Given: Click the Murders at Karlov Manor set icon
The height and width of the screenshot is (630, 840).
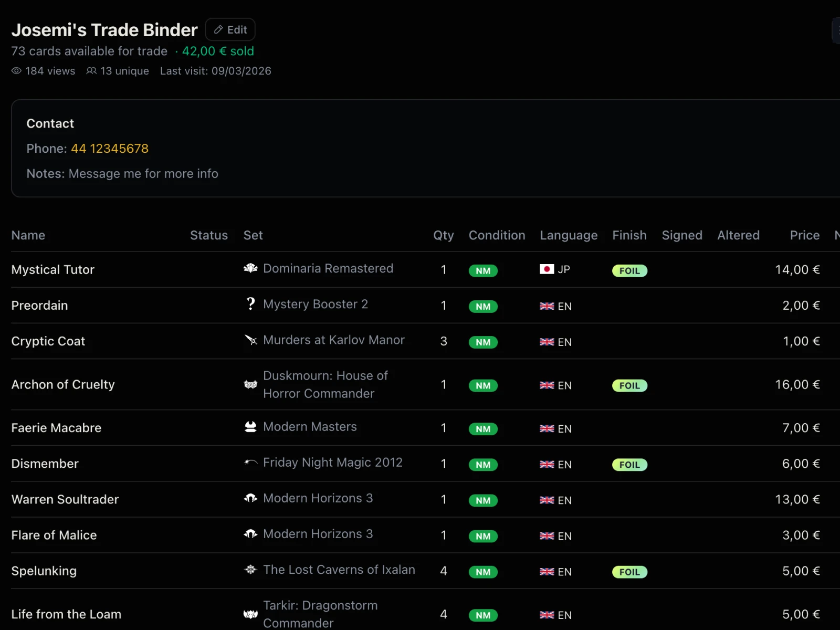Looking at the screenshot, I should pos(250,340).
